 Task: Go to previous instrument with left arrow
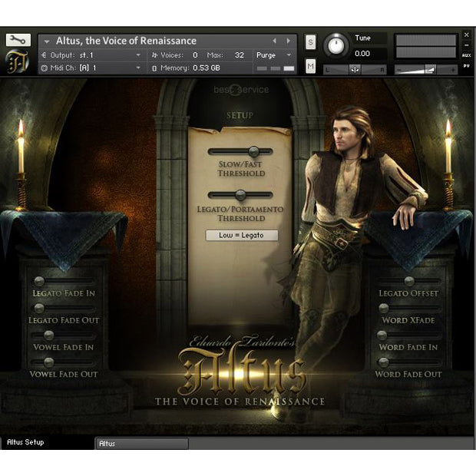[275, 41]
